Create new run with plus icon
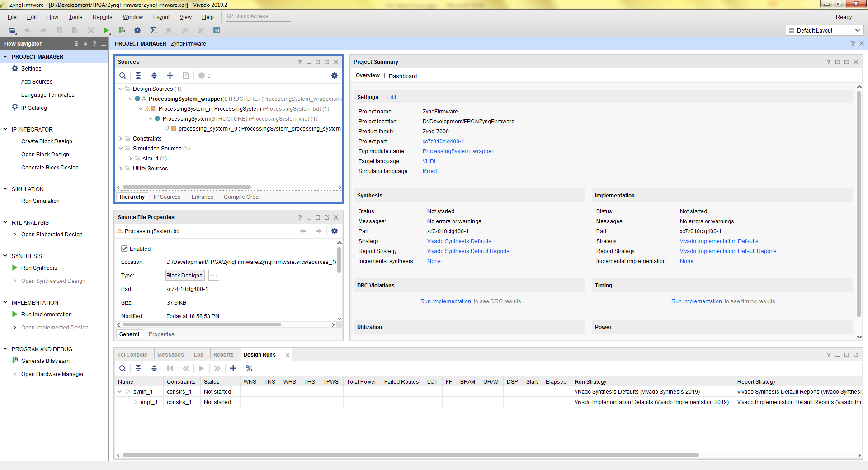Image resolution: width=868 pixels, height=470 pixels. (233, 368)
